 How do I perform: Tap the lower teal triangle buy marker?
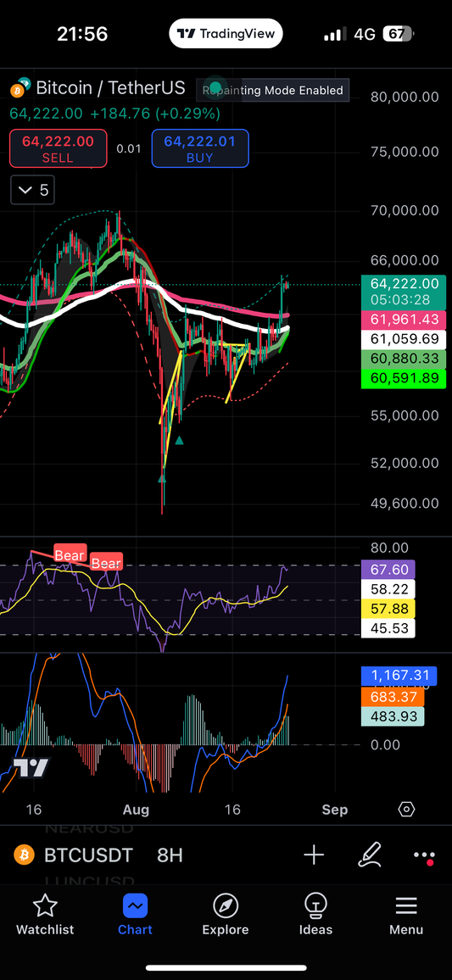(162, 479)
